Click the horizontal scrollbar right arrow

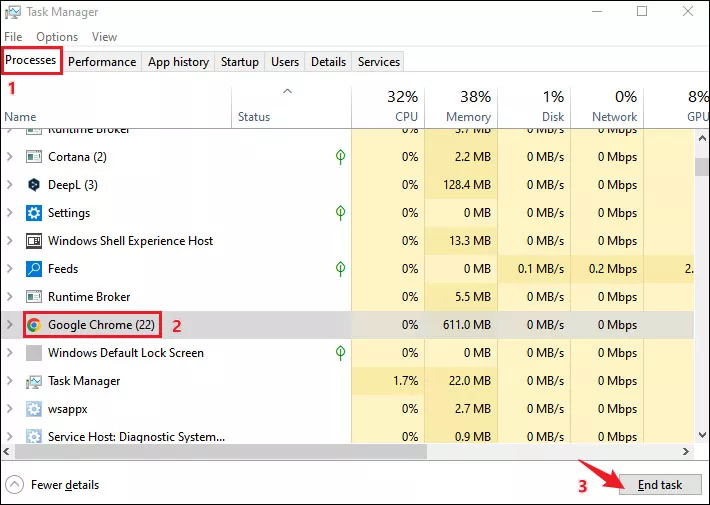click(686, 452)
